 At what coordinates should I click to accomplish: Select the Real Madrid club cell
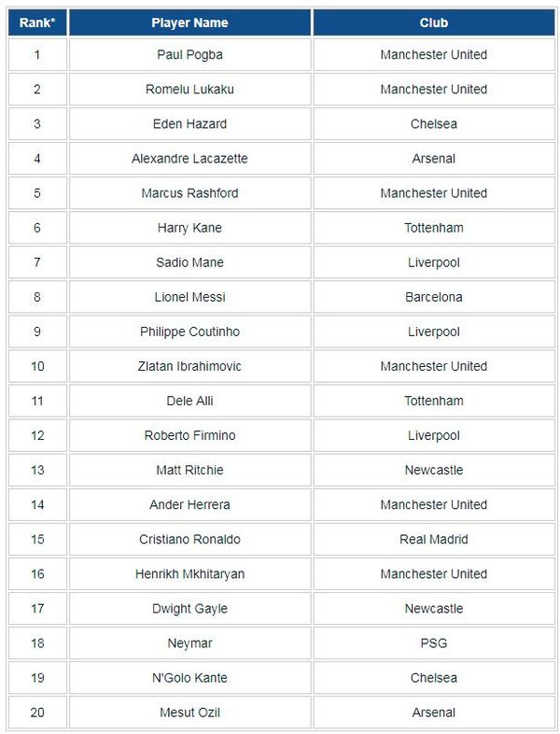[434, 540]
